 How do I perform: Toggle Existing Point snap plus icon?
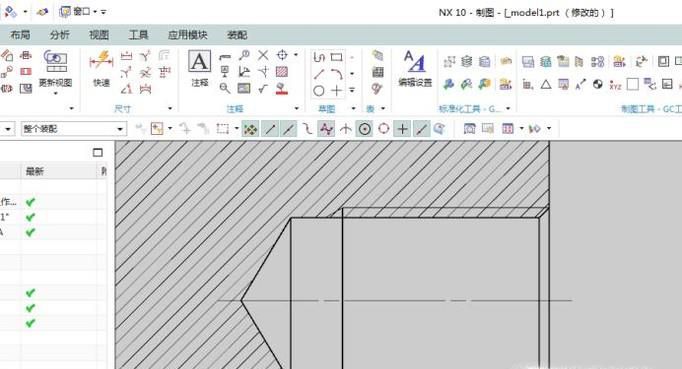(x=403, y=129)
